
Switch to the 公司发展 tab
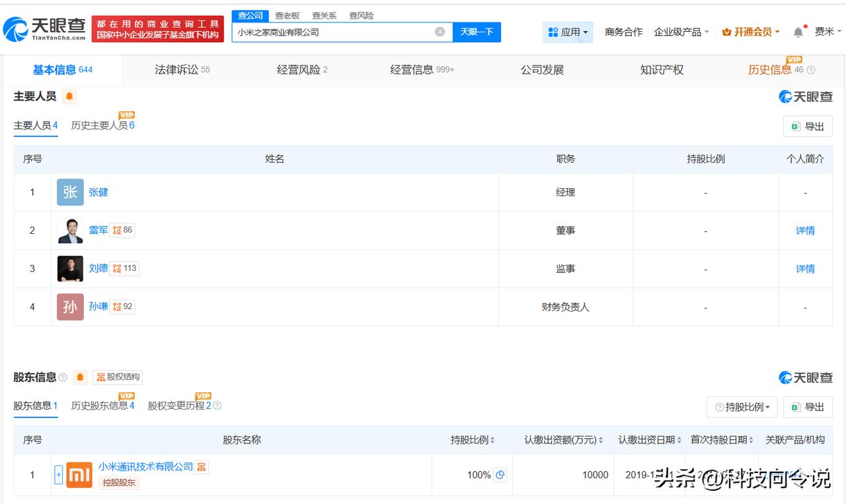click(542, 70)
